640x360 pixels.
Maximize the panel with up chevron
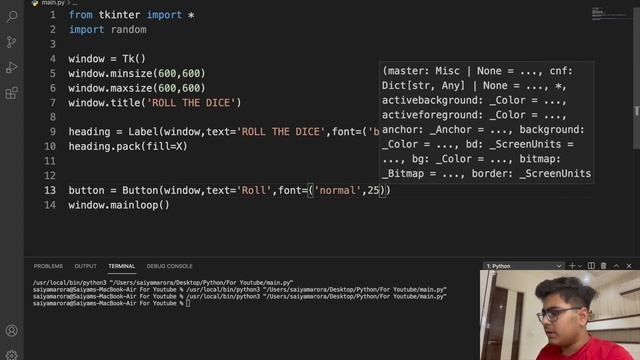tap(616, 266)
